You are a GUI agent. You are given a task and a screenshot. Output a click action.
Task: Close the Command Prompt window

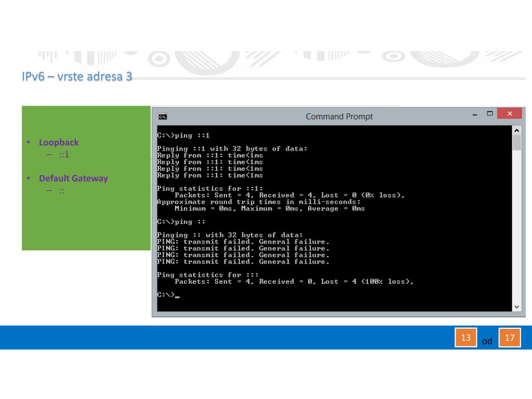click(509, 114)
